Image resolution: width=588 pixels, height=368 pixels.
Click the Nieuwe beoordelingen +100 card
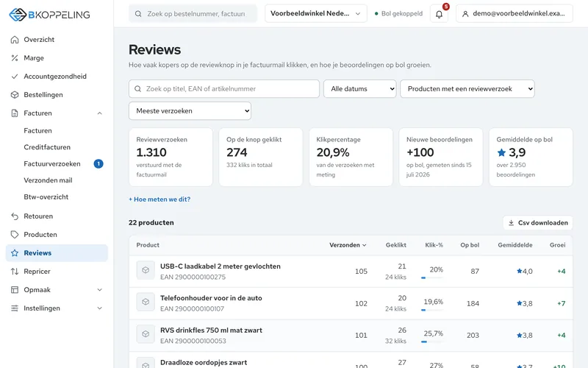coord(440,157)
